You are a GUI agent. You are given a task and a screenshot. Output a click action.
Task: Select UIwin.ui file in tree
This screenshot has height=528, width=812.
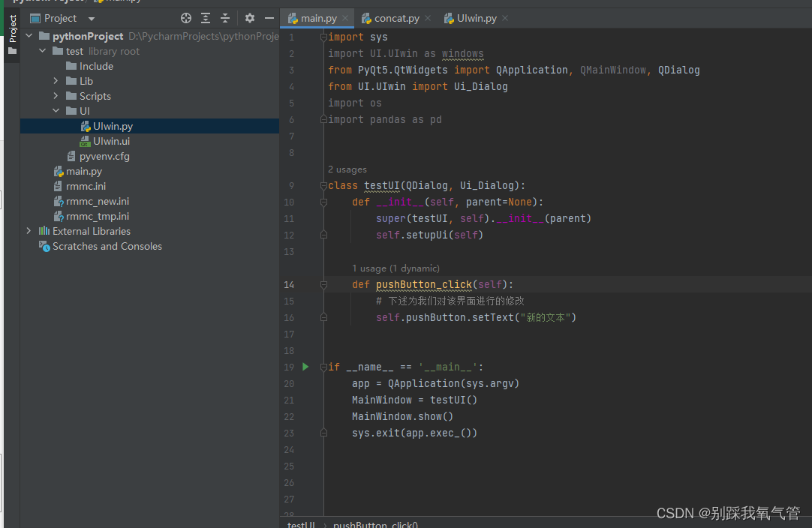[111, 141]
